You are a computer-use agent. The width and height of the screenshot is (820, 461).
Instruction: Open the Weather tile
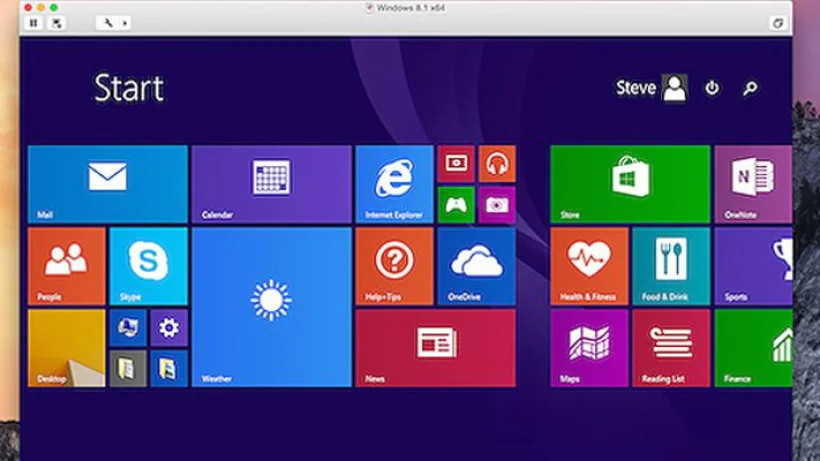pyautogui.click(x=271, y=307)
